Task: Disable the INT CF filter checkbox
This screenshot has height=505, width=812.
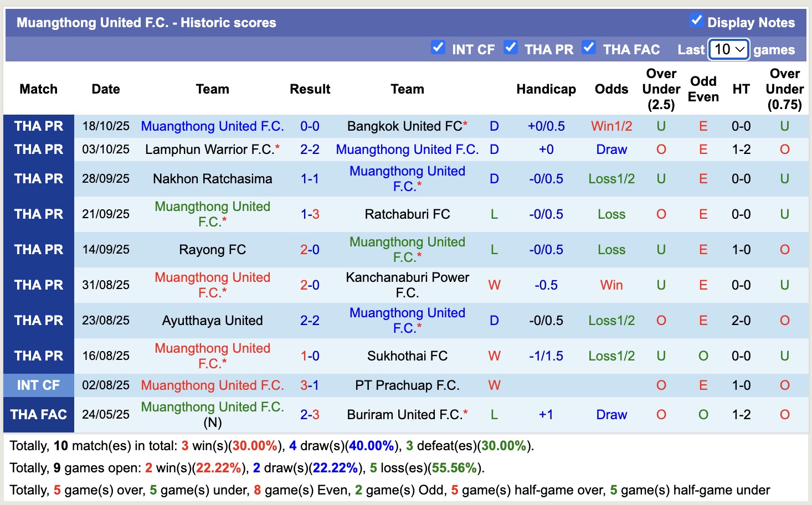Action: [438, 48]
